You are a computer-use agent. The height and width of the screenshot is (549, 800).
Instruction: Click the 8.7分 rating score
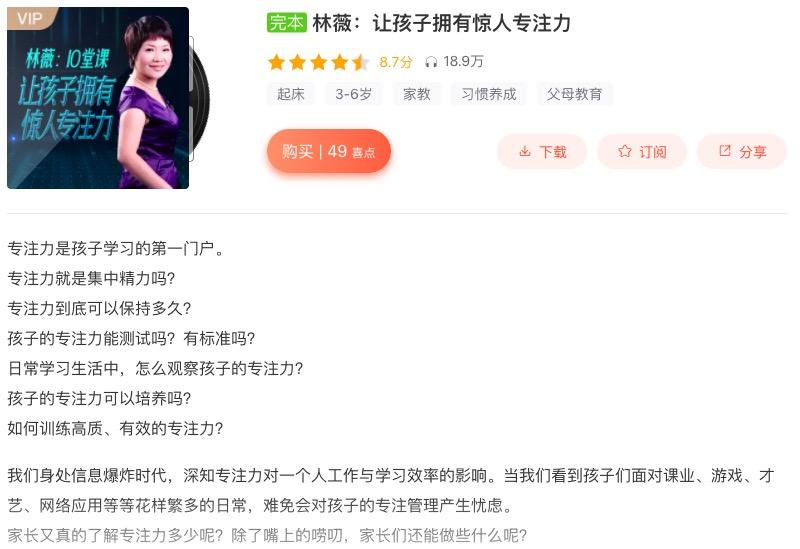tap(395, 62)
